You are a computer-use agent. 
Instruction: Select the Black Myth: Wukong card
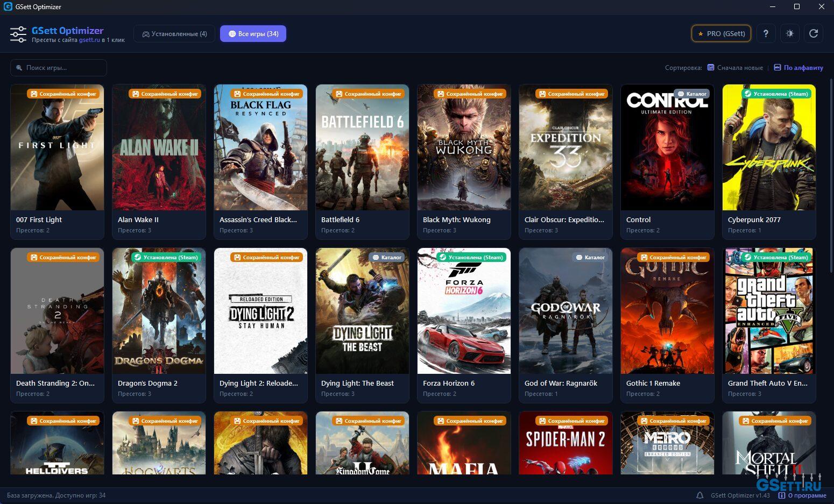(x=464, y=161)
